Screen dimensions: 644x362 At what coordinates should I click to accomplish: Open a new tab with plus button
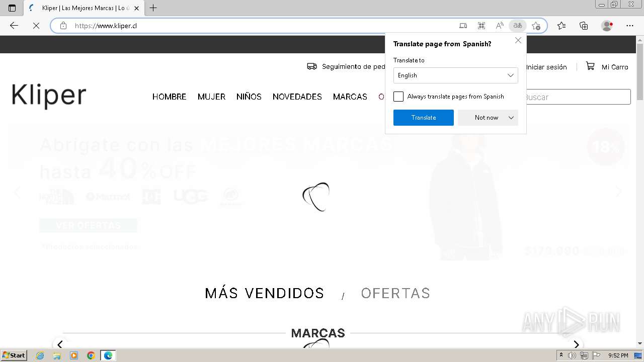click(153, 8)
